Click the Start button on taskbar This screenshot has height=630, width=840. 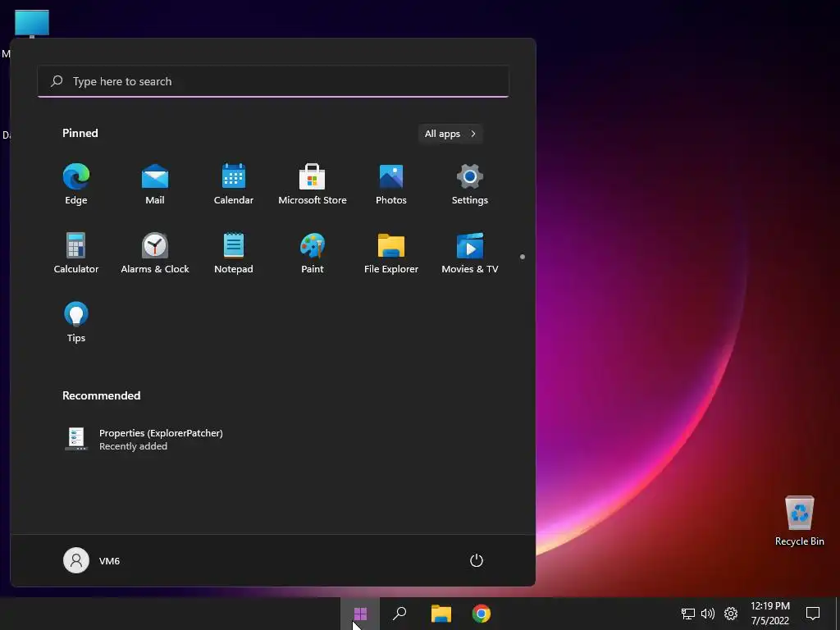coord(360,614)
